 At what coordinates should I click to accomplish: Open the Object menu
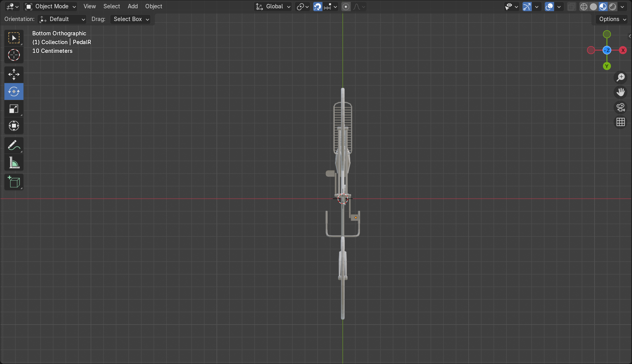(x=154, y=6)
